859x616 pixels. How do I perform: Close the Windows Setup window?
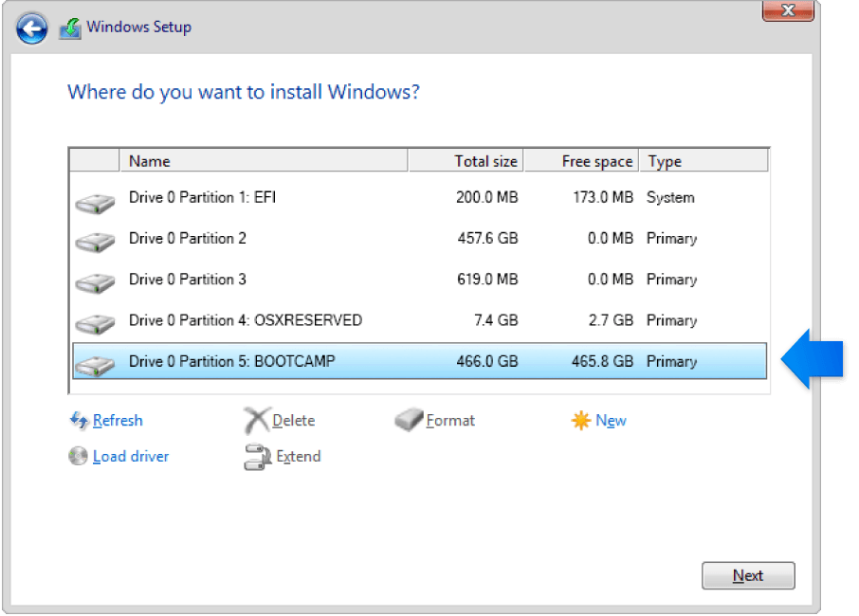point(788,9)
